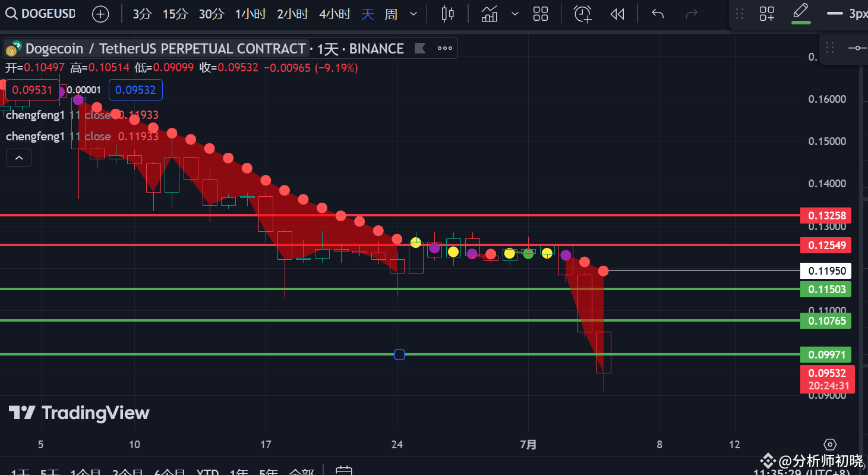Open chart type dropdown chevron
The image size is (868, 475).
pos(515,14)
